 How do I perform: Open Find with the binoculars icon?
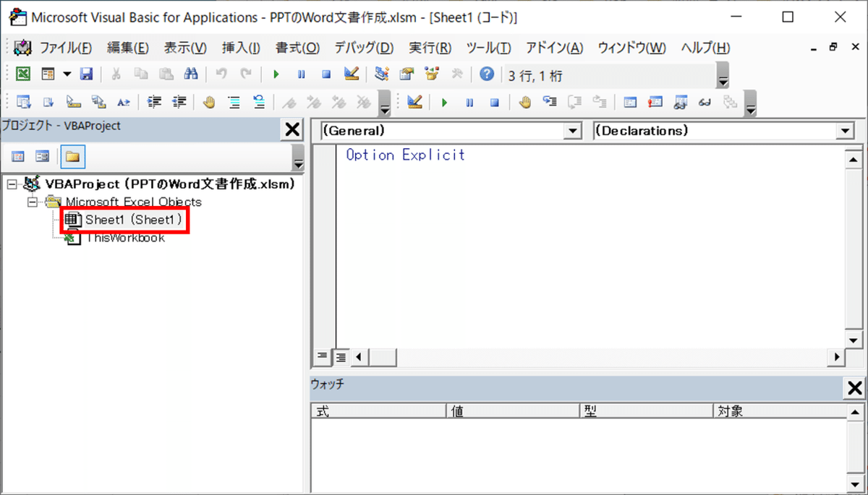click(x=191, y=74)
